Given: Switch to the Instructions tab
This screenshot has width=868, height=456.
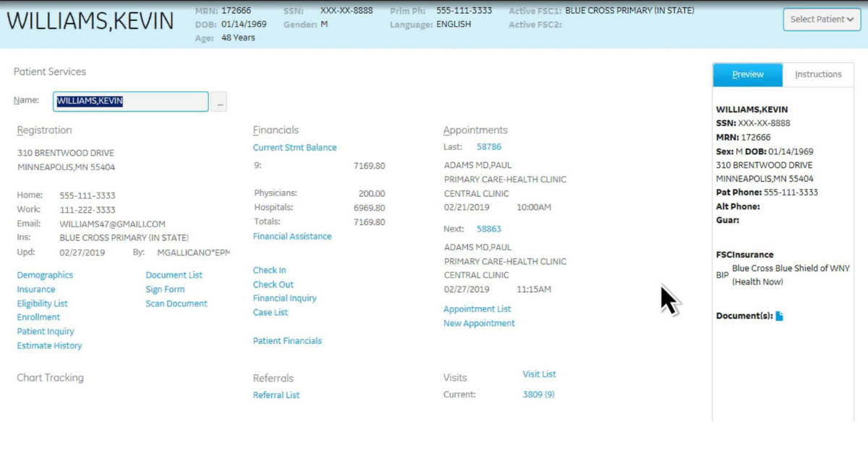Looking at the screenshot, I should (818, 75).
